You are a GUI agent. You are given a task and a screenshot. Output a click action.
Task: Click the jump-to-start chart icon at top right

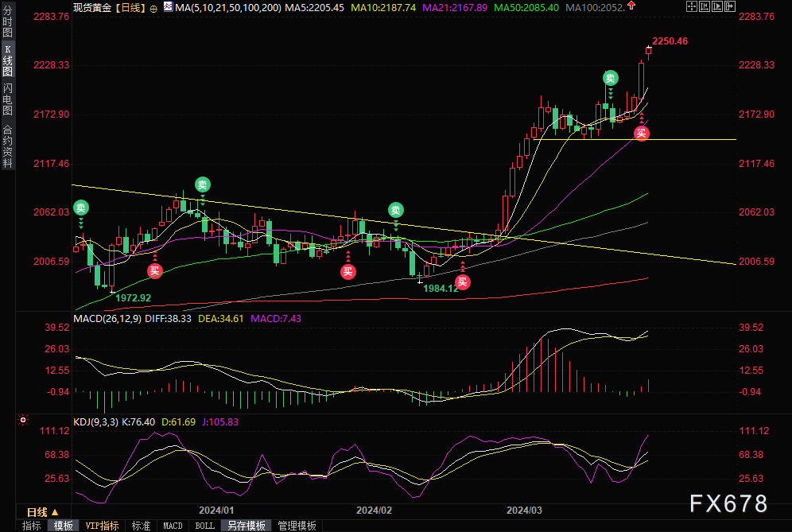click(704, 6)
